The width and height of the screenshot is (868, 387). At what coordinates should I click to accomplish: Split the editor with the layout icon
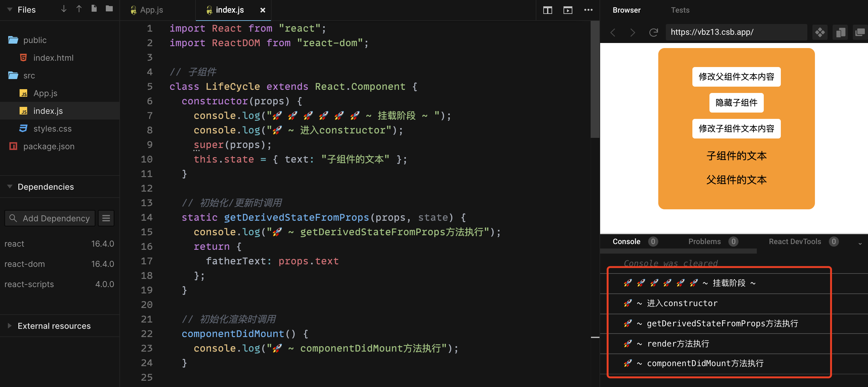(x=548, y=10)
